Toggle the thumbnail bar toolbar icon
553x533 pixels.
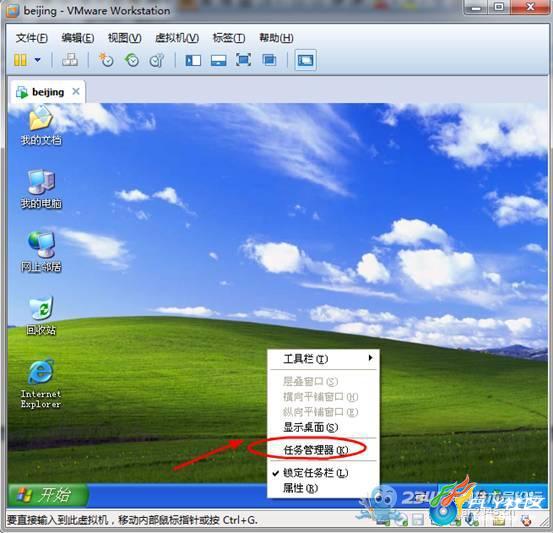point(218,60)
